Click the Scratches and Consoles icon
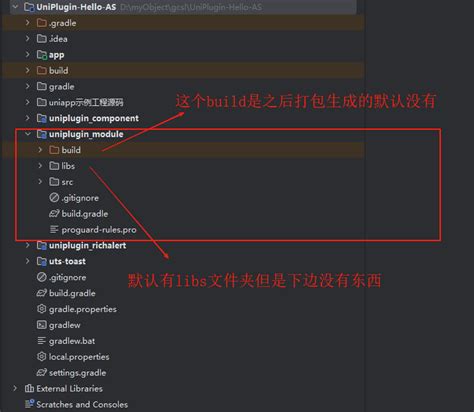The width and height of the screenshot is (474, 412). [x=29, y=404]
